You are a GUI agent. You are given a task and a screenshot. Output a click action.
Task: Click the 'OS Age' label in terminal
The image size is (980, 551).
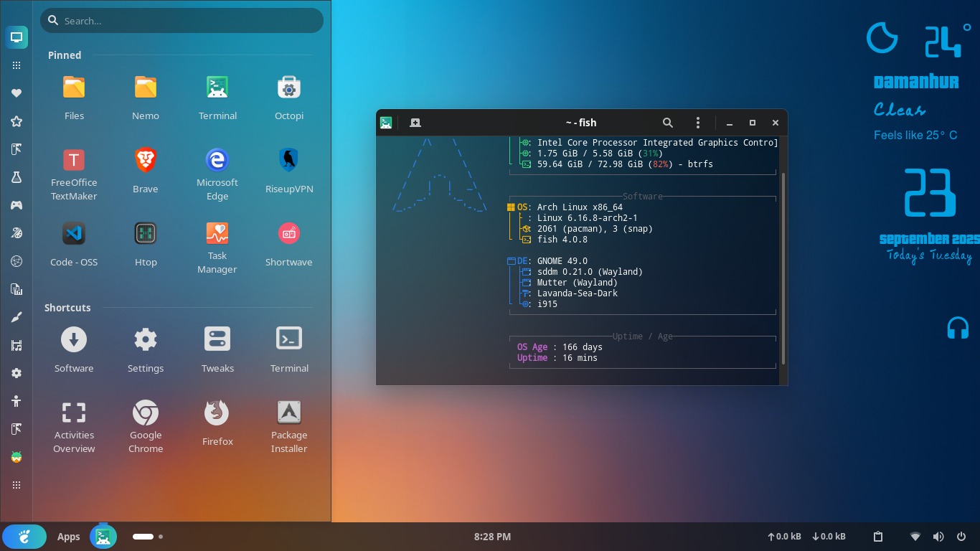coord(532,347)
